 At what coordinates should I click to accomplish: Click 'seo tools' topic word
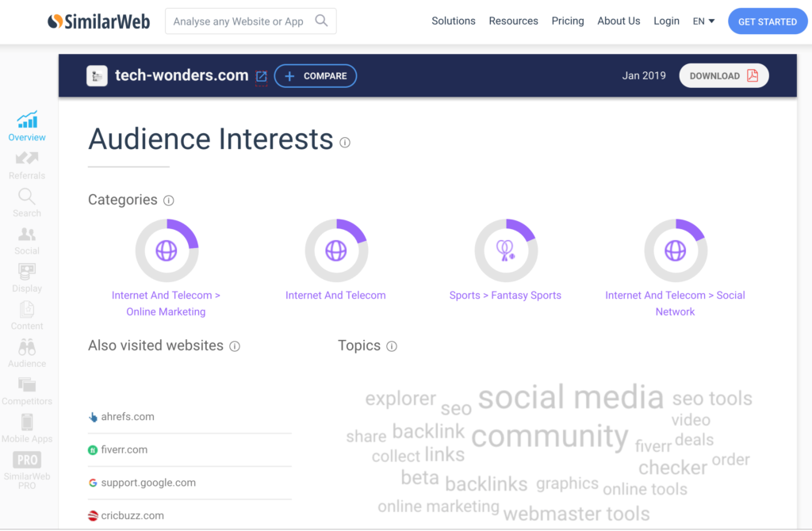pyautogui.click(x=712, y=398)
